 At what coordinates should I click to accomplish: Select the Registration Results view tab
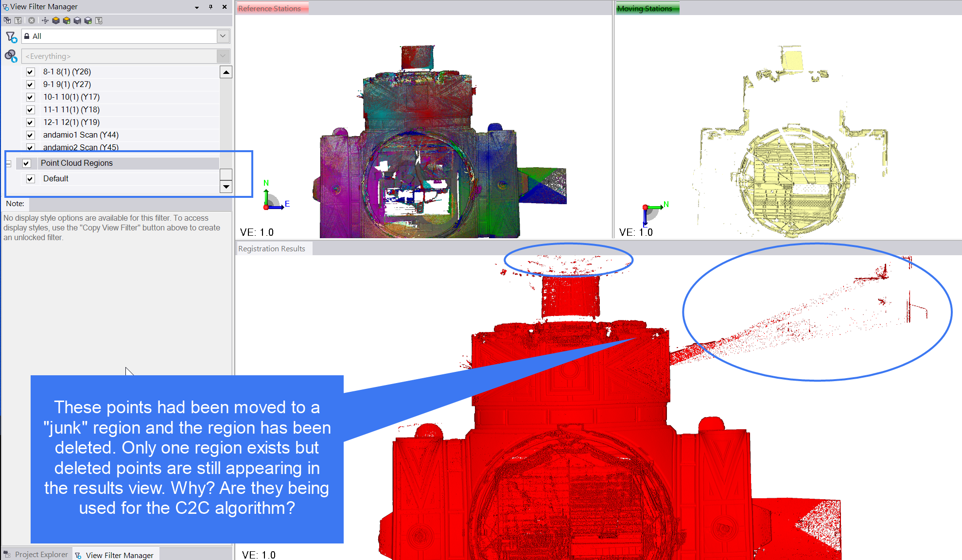tap(272, 249)
